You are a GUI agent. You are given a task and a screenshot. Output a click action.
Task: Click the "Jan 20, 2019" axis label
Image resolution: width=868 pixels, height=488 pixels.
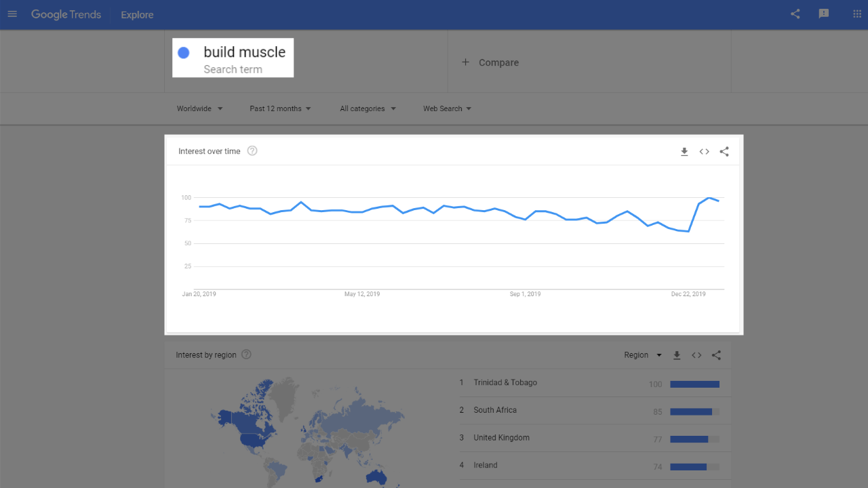tap(199, 294)
